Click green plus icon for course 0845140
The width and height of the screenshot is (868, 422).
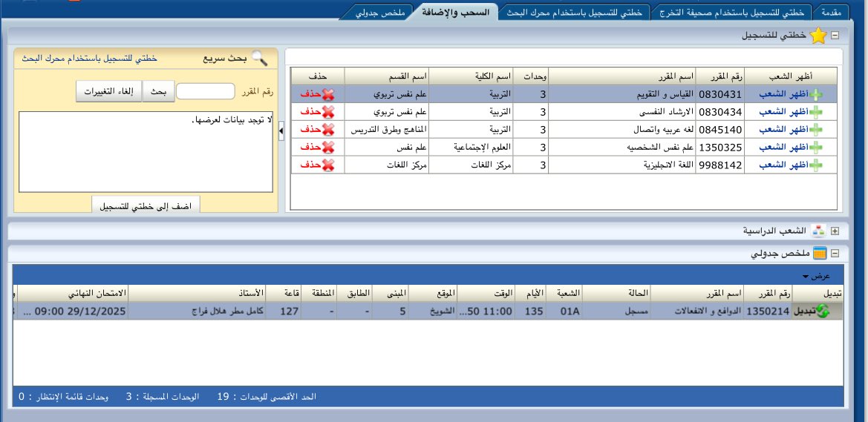click(816, 130)
